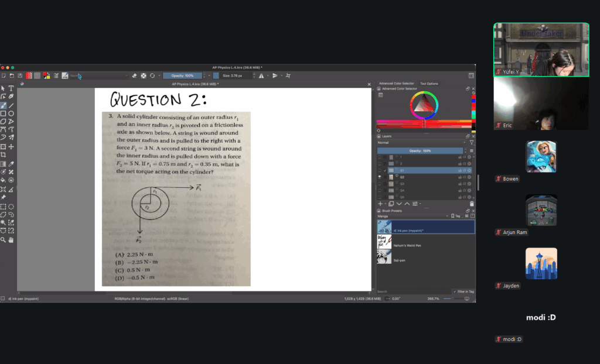Open the Advanced Color Selector tab

click(x=396, y=84)
